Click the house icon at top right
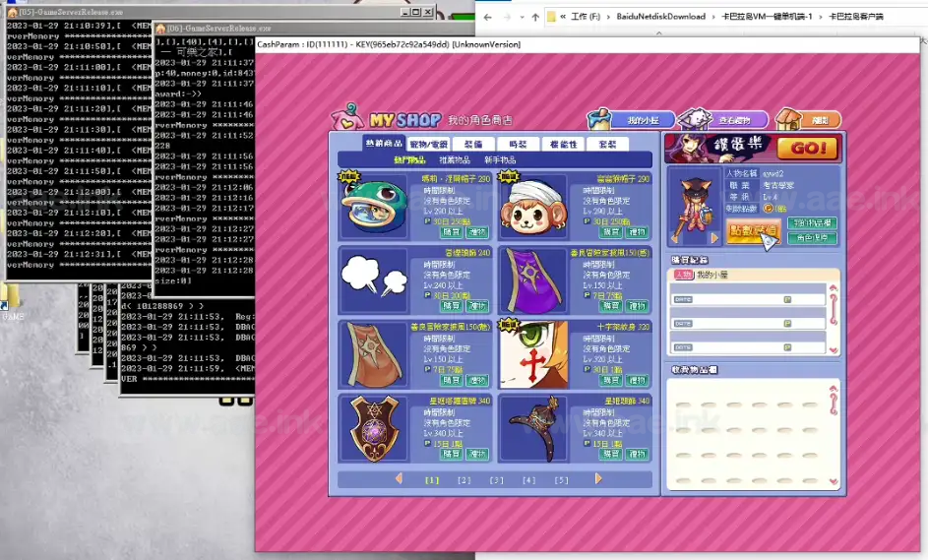Viewport: 928px width, 560px height. [x=802, y=119]
